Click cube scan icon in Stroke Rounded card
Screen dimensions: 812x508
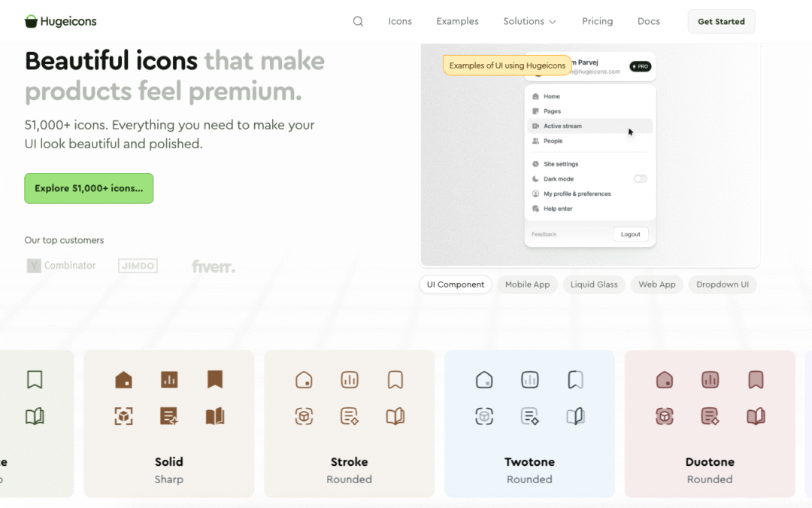coord(304,415)
